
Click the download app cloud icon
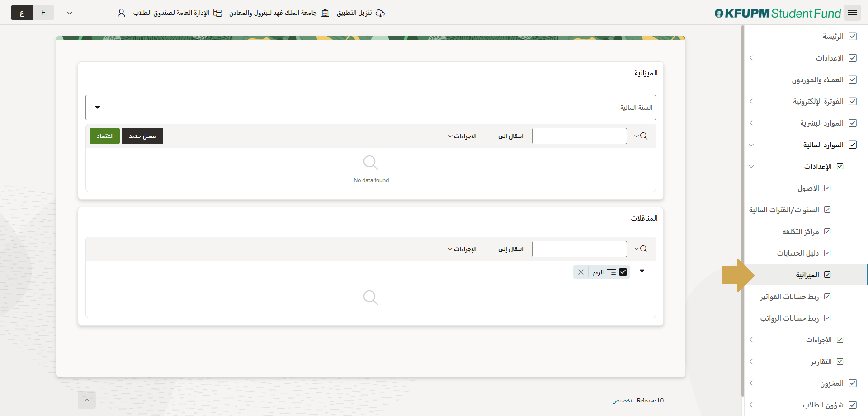click(380, 13)
